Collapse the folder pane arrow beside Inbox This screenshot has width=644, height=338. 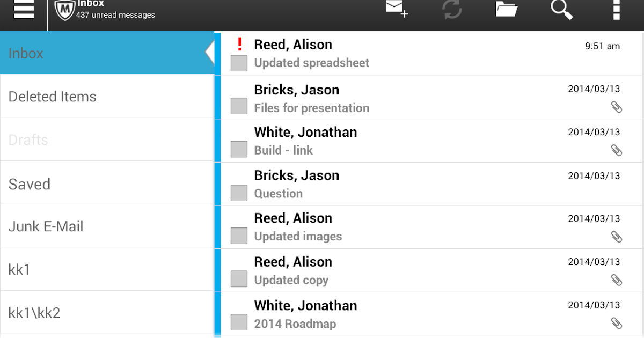point(210,53)
